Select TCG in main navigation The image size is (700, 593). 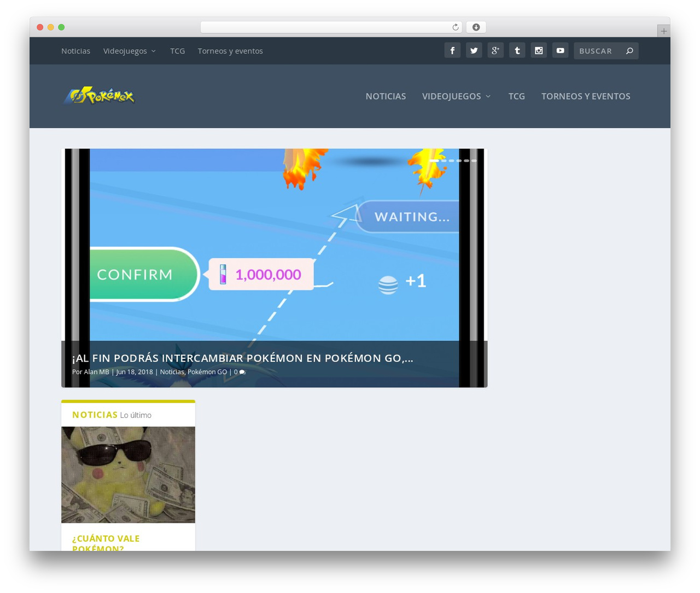[516, 96]
